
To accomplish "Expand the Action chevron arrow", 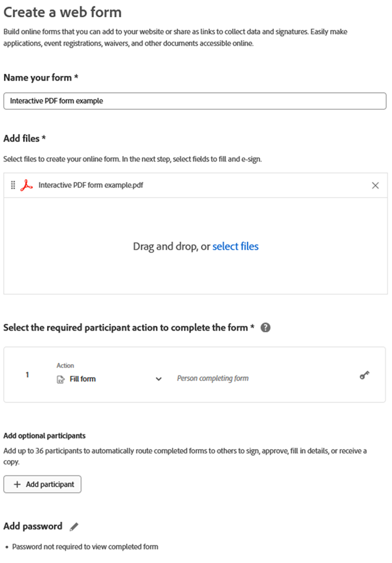I will click(159, 379).
